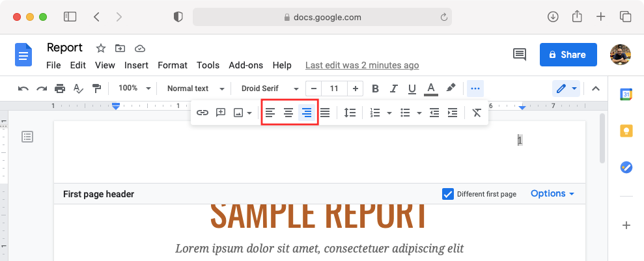
Task: Select center align in the toolbar
Action: point(288,113)
